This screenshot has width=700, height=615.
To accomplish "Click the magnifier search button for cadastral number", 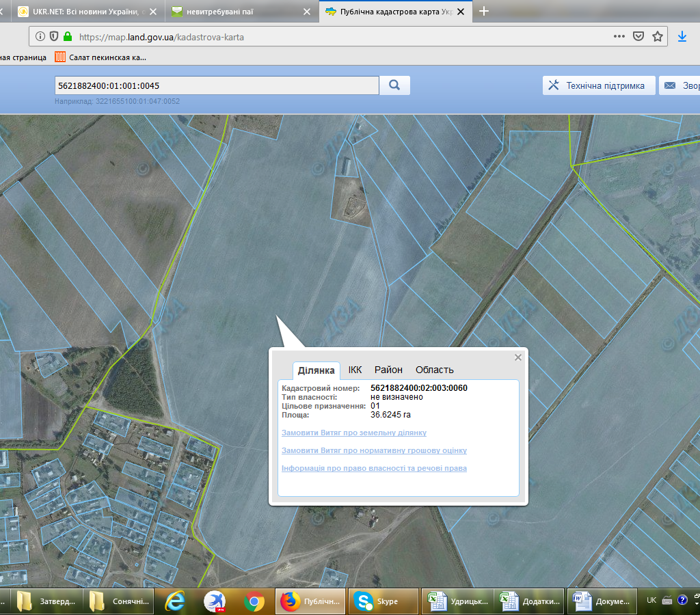I will tap(394, 85).
